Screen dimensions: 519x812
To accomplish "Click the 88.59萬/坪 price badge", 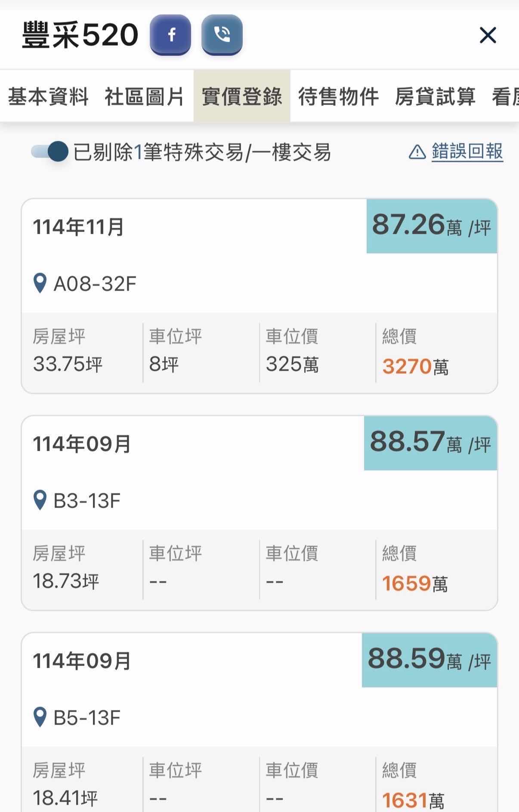I will point(429,660).
